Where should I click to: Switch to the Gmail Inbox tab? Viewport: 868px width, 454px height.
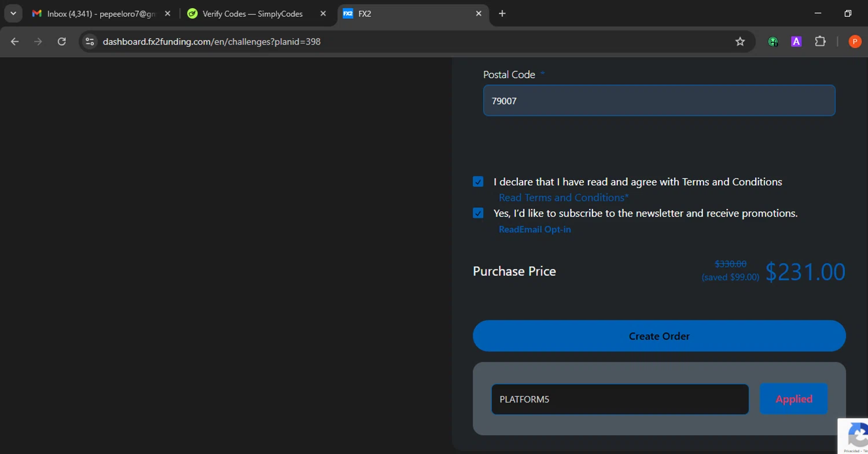(x=101, y=13)
